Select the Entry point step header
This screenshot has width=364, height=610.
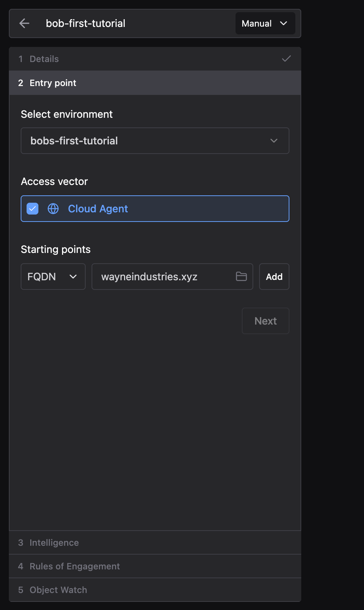[x=155, y=83]
